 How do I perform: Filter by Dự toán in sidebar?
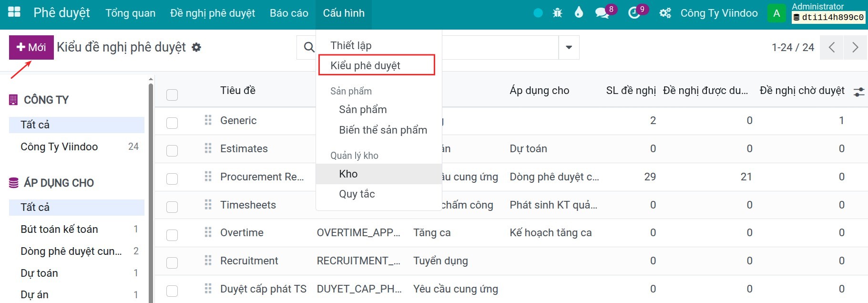tap(77, 273)
